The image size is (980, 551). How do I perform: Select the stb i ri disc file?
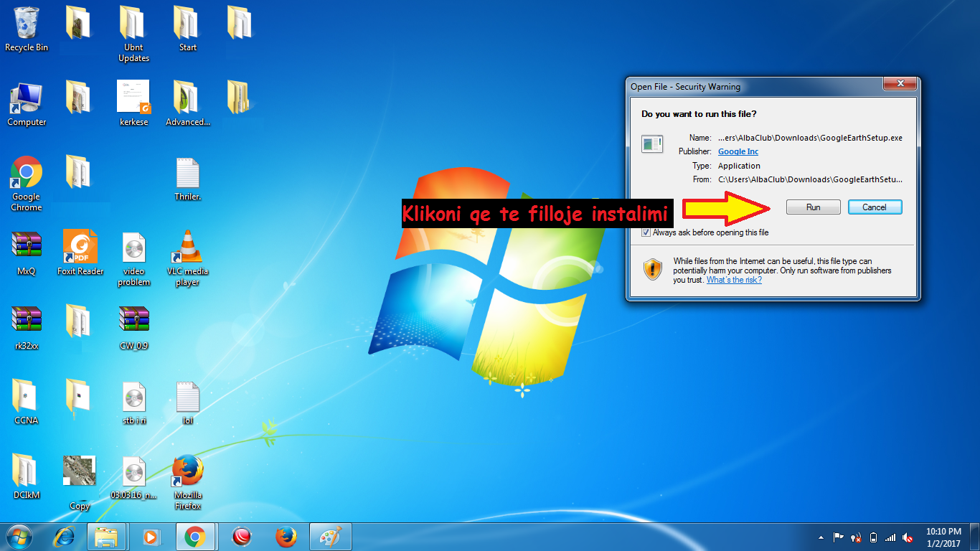click(133, 402)
